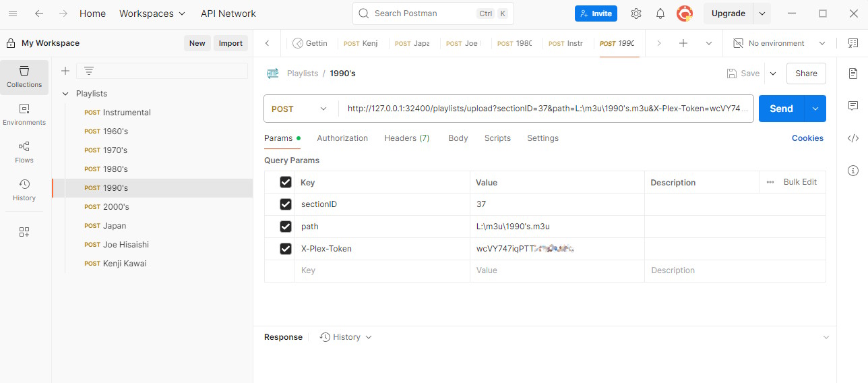Open the History sidebar panel
Image resolution: width=868 pixels, height=383 pixels.
[24, 190]
